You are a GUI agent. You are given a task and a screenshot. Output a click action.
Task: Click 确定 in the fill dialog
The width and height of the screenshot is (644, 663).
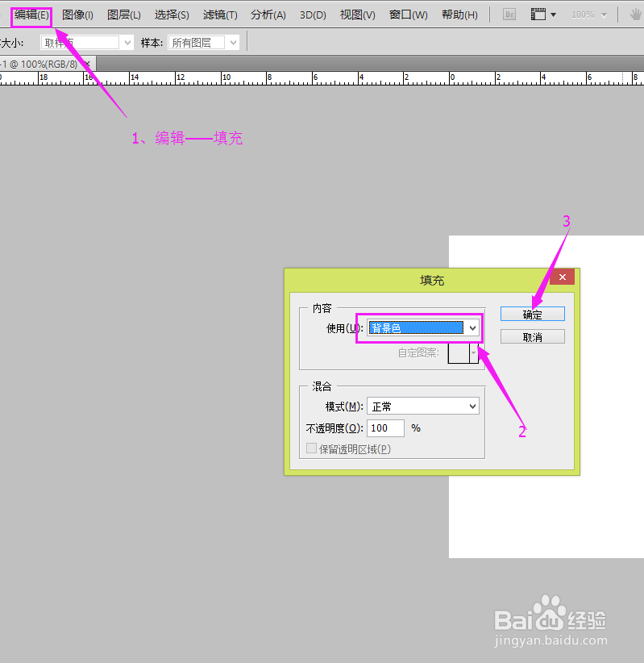[x=533, y=315]
